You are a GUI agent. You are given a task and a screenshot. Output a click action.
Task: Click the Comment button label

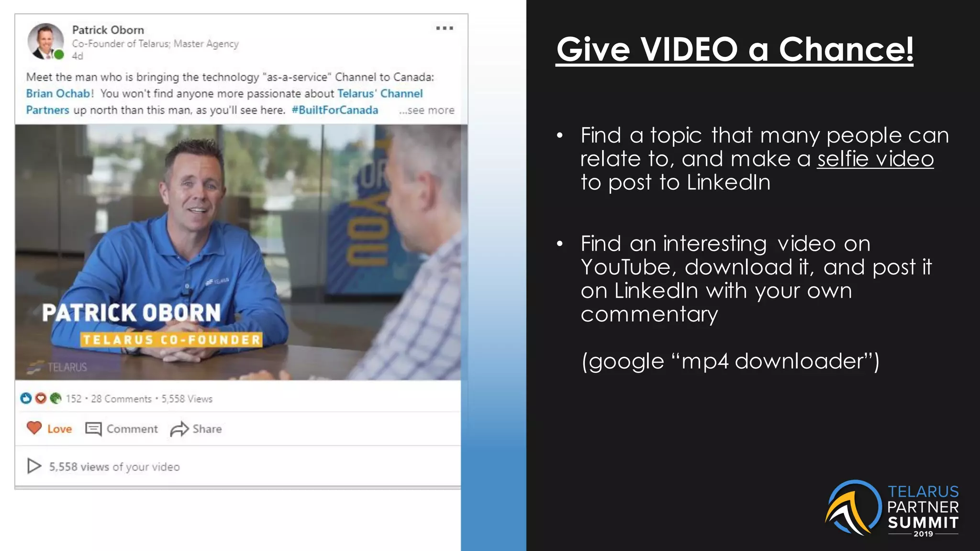(x=132, y=429)
